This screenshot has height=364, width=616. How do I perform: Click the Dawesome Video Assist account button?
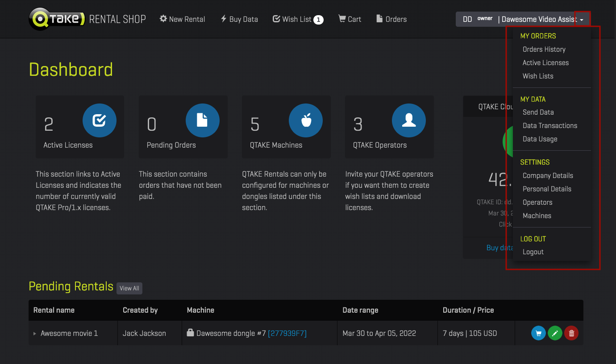(523, 19)
